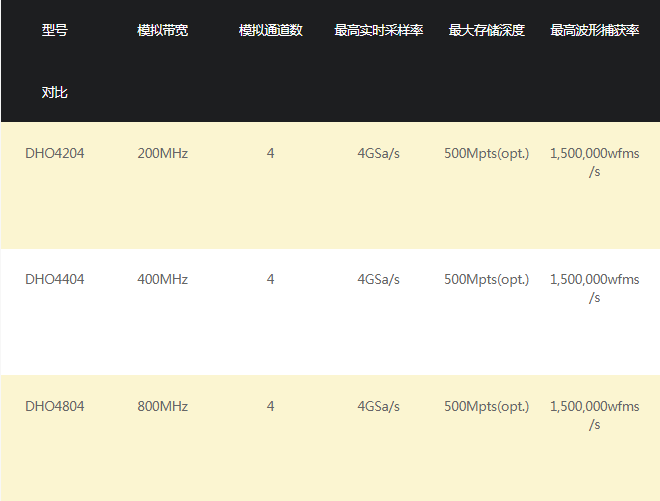Select the 200MHz bandwidth cell
Viewport: 660px width, 501px height.
162,153
